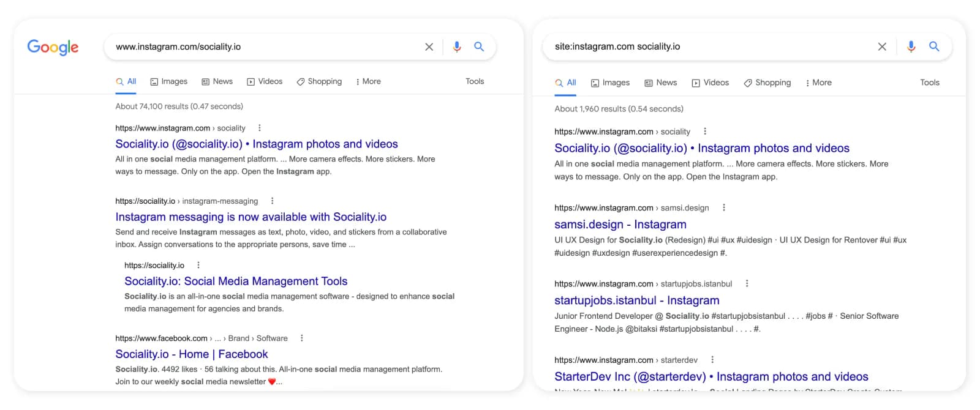
Task: Open the News tab in right window
Action: 660,83
